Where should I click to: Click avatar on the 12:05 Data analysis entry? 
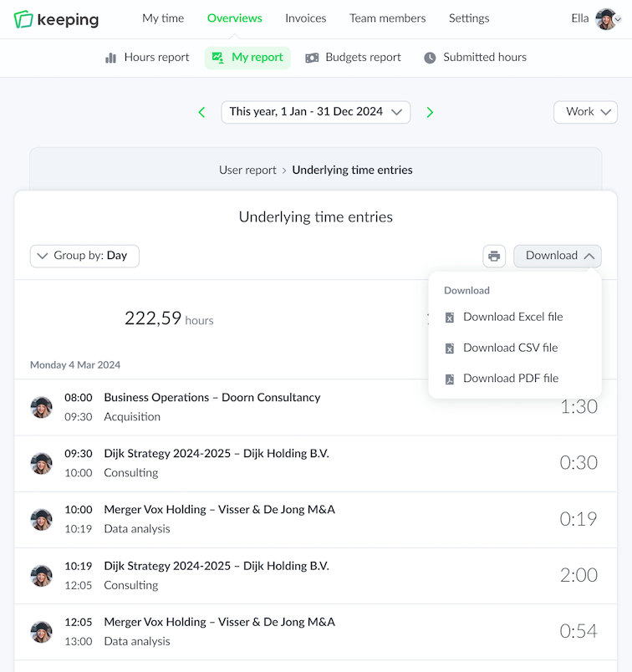coord(41,632)
